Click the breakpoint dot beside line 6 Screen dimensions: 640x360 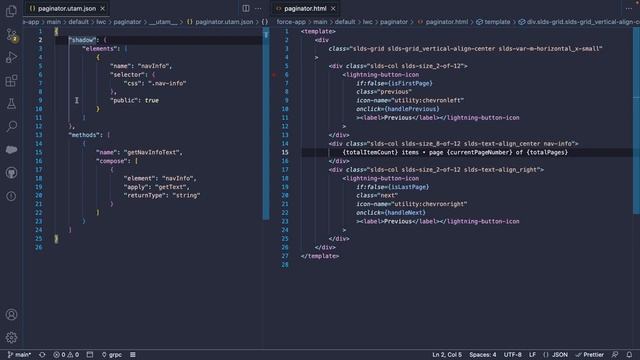coord(274,75)
